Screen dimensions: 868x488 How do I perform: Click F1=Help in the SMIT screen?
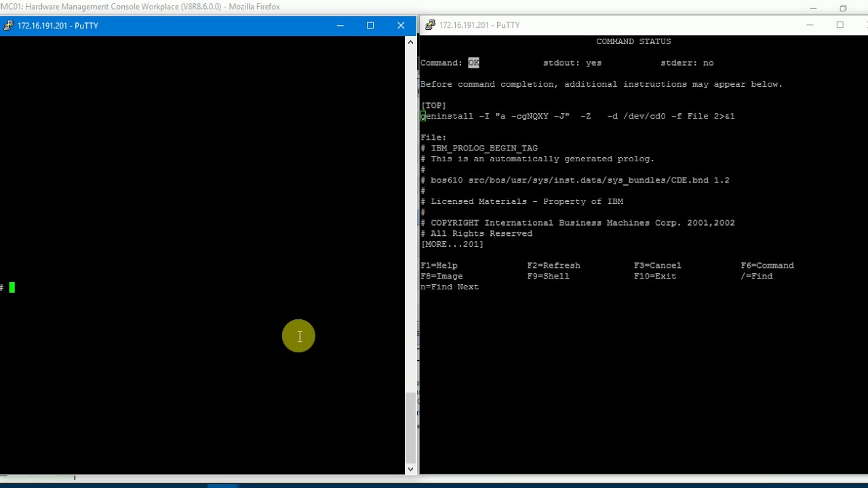click(x=439, y=266)
